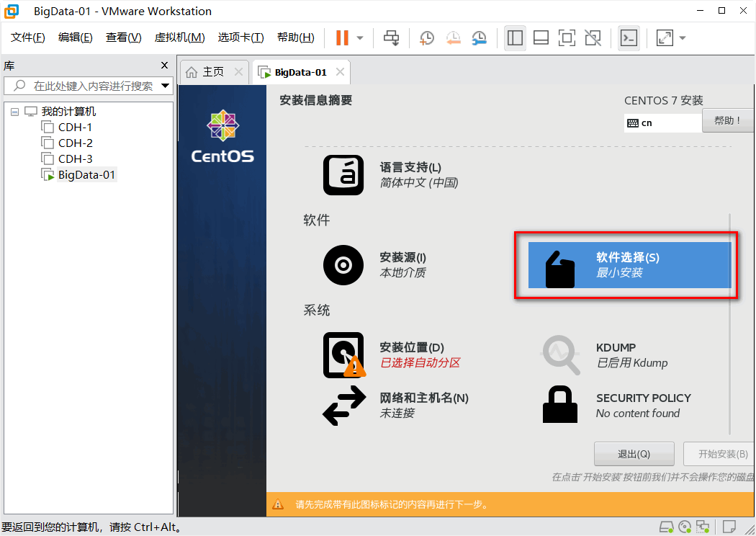The image size is (756, 536).
Task: Enter full screen mode
Action: tap(662, 37)
